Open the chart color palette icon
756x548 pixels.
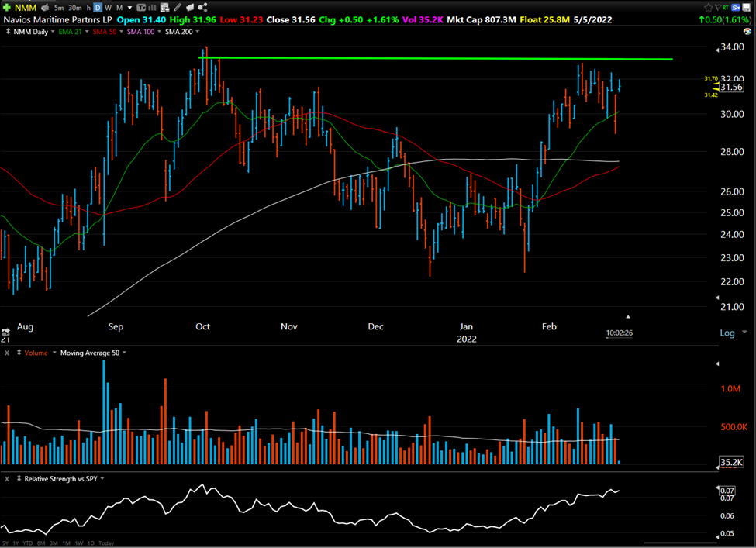click(747, 31)
